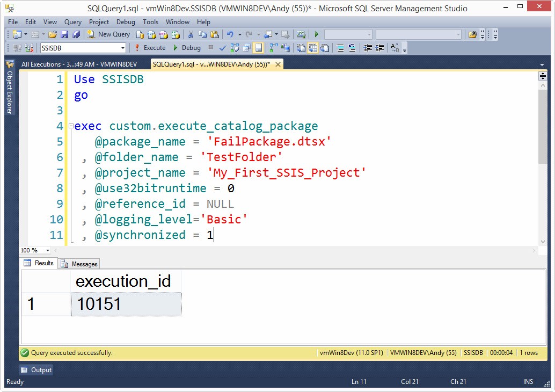Click the Open File folder icon
555x392 pixels.
[53, 34]
